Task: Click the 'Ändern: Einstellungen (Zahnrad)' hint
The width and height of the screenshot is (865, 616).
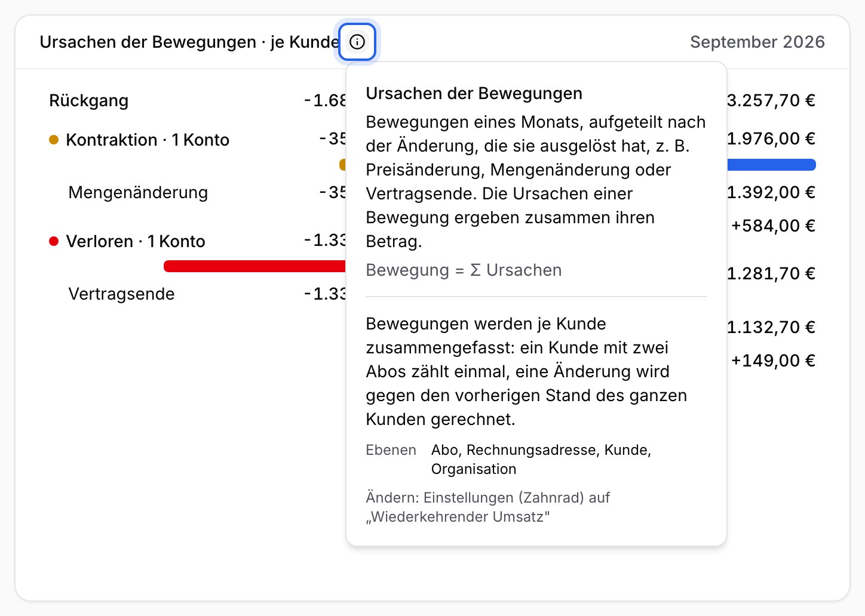Action: (x=488, y=507)
